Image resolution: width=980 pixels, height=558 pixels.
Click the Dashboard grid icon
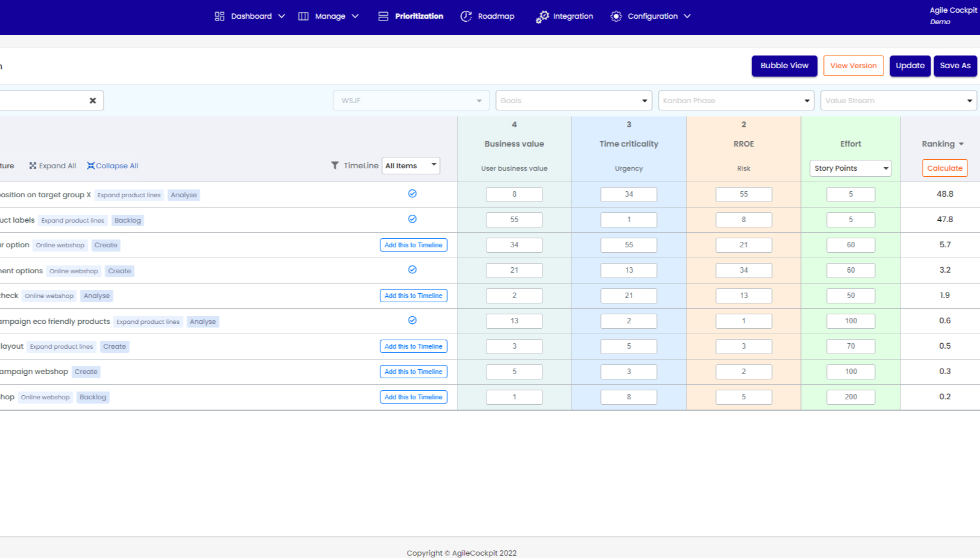tap(219, 16)
